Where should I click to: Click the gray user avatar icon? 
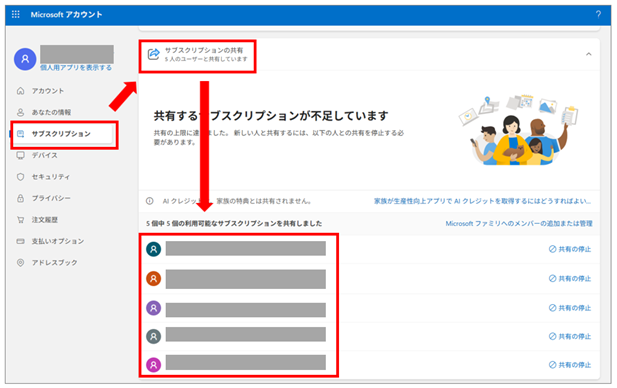[x=153, y=336]
